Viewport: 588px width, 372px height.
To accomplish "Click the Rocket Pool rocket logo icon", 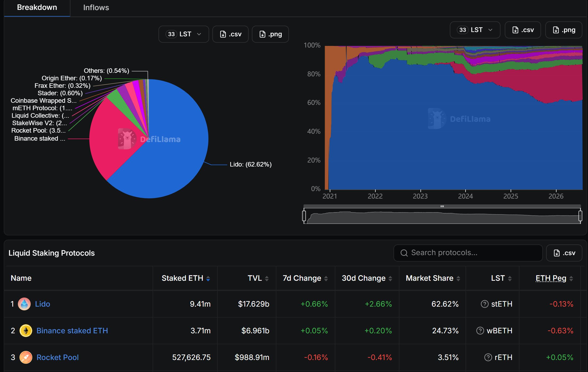I will 26,357.
